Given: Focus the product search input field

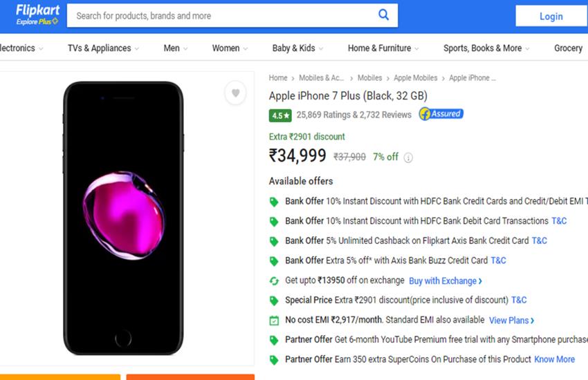Looking at the screenshot, I should (221, 15).
